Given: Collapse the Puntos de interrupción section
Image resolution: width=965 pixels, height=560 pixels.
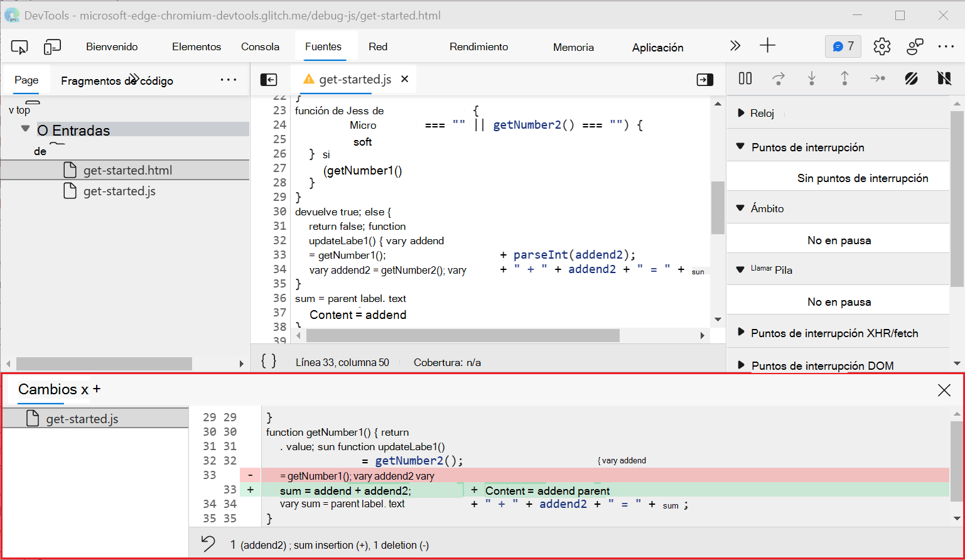Looking at the screenshot, I should pyautogui.click(x=807, y=147).
